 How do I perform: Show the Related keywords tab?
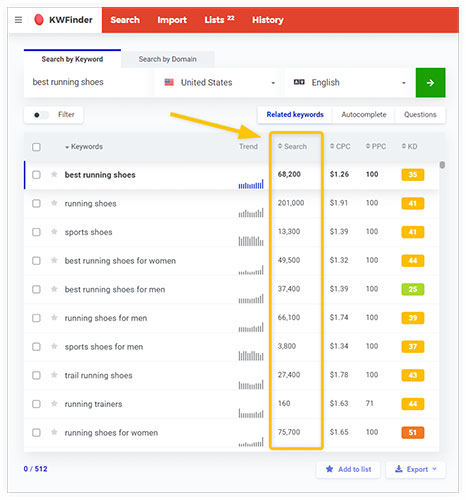[295, 115]
